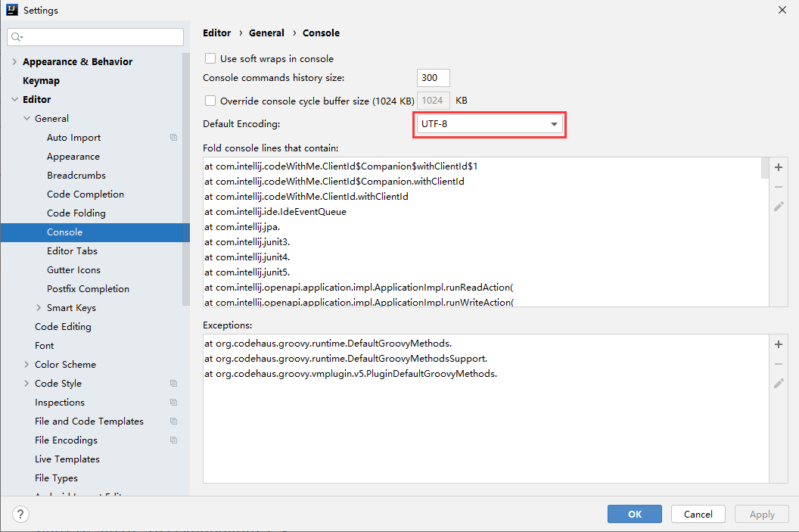Screen dimensions: 799x532
Task: Click the IntelliJ logo in the title bar
Action: click(11, 10)
